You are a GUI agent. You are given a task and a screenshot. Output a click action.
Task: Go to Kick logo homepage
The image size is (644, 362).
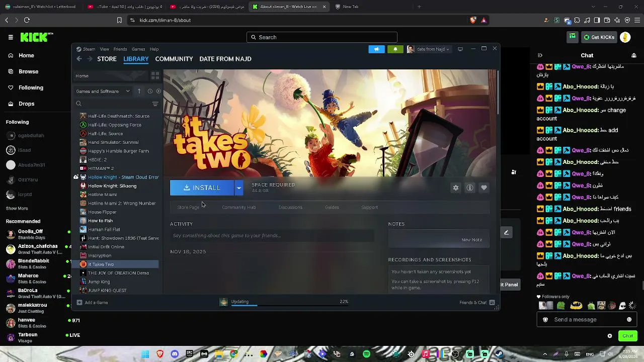pos(36,37)
